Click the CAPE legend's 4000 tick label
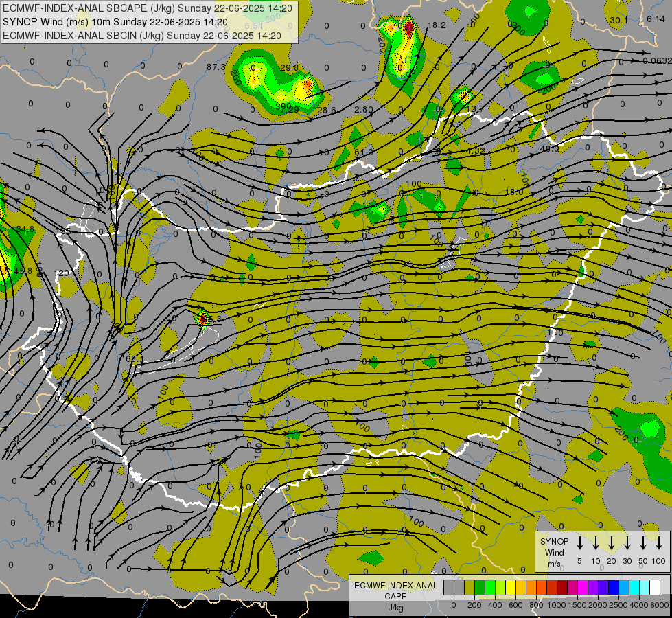The height and width of the screenshot is (618, 672). (639, 605)
